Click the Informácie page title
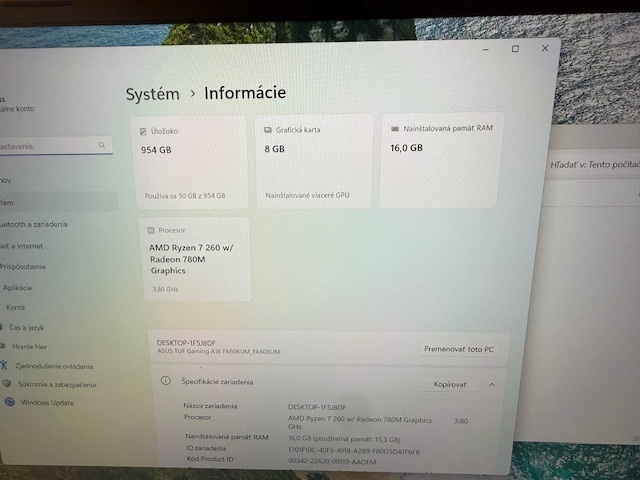The height and width of the screenshot is (480, 640). coord(245,93)
